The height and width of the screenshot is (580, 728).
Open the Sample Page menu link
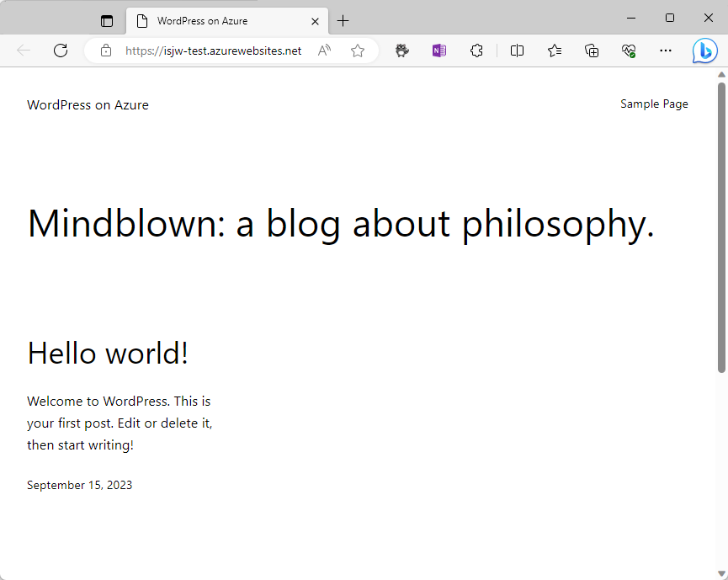click(654, 104)
